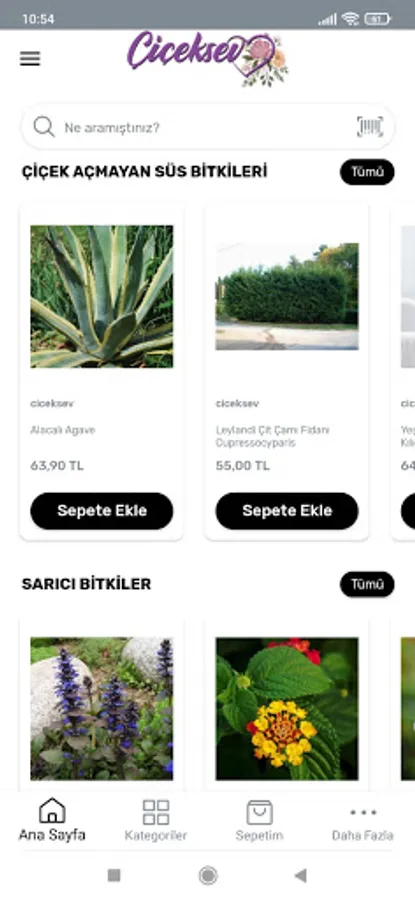Show all Çiçek Açmayan Süs Bitkileri

[x=367, y=172]
